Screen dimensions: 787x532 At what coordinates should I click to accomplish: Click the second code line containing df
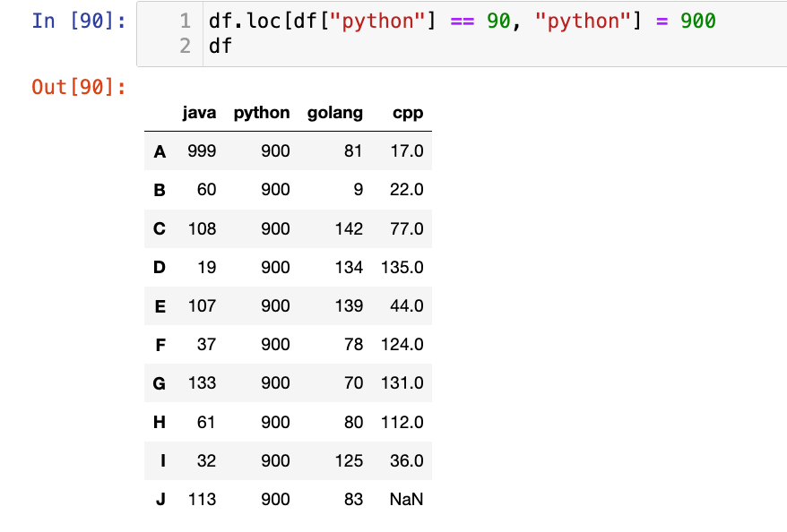pos(221,46)
